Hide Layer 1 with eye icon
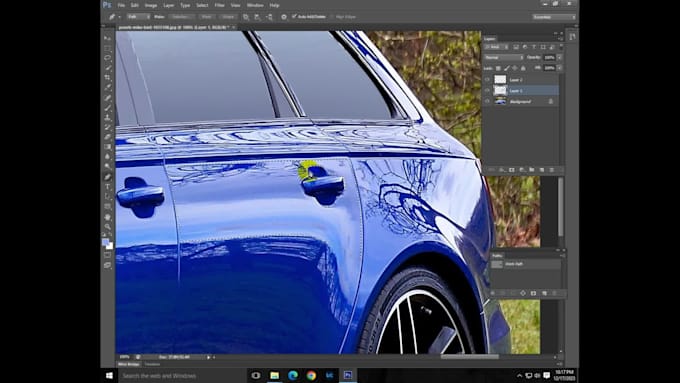This screenshot has width=680, height=383. [487, 90]
